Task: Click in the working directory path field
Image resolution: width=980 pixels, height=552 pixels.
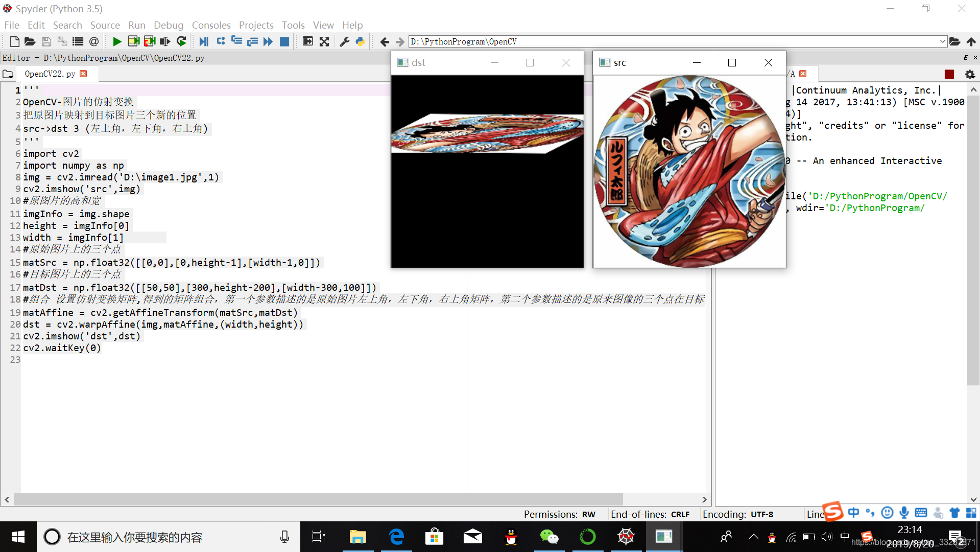Action: [x=674, y=41]
